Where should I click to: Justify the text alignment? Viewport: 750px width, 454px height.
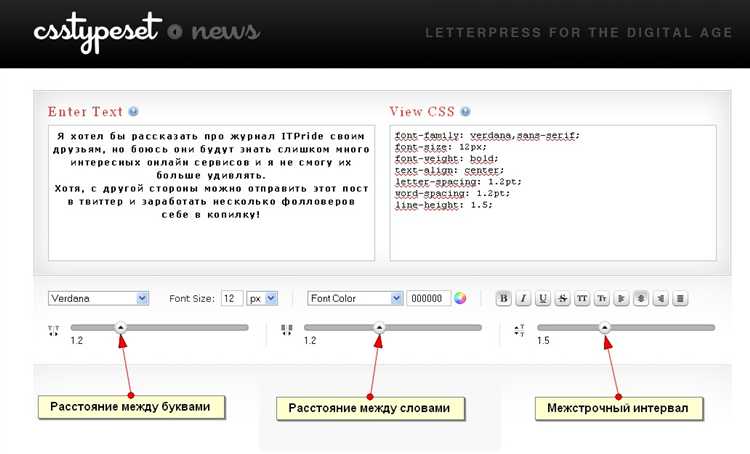coord(680,298)
